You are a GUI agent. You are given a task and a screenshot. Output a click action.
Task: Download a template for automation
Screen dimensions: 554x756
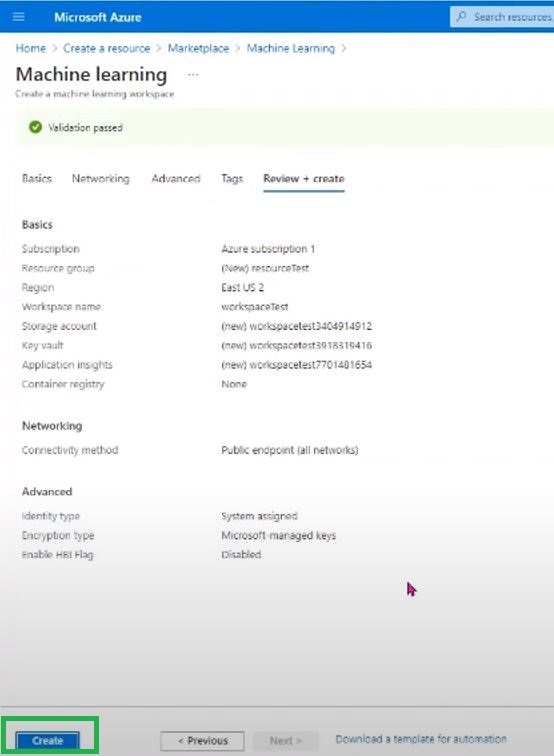pos(421,739)
